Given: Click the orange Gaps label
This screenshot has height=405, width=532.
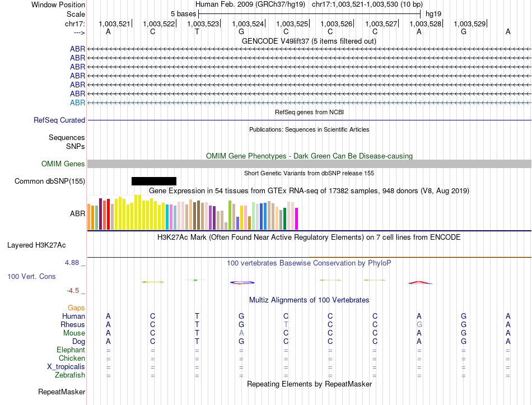Looking at the screenshot, I should point(76,308).
